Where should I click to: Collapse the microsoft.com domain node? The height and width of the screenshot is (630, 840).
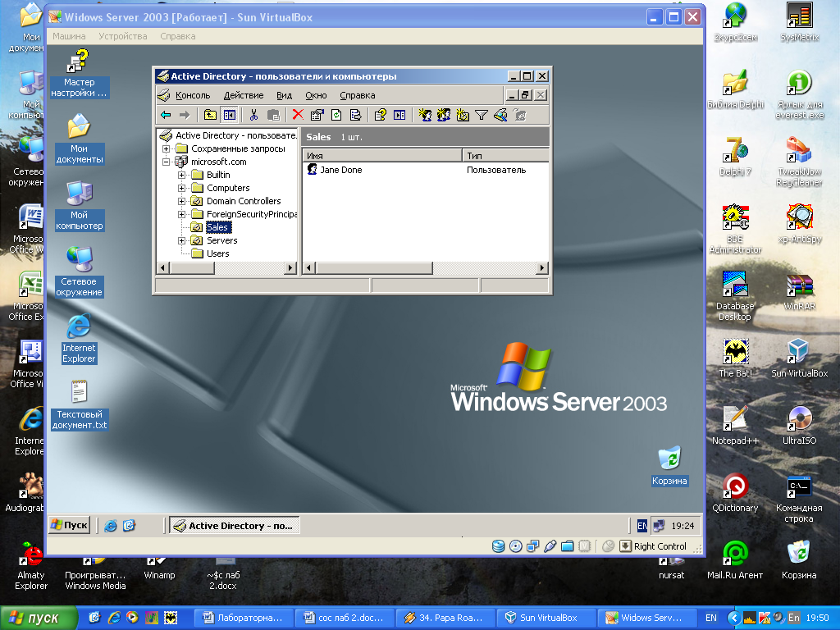pos(166,162)
